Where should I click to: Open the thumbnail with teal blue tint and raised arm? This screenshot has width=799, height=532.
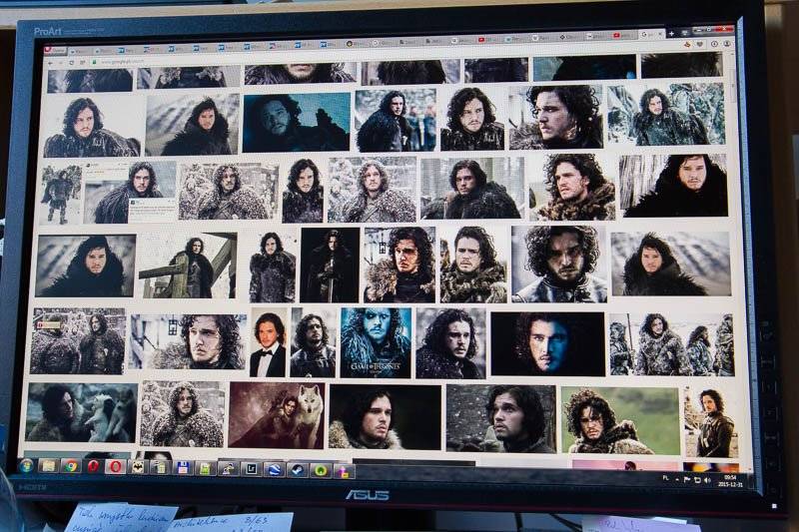tap(297, 123)
